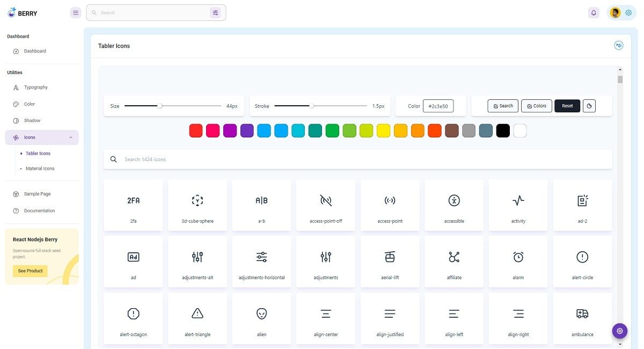
Task: Click the floating settings button bottom right
Action: 620,331
